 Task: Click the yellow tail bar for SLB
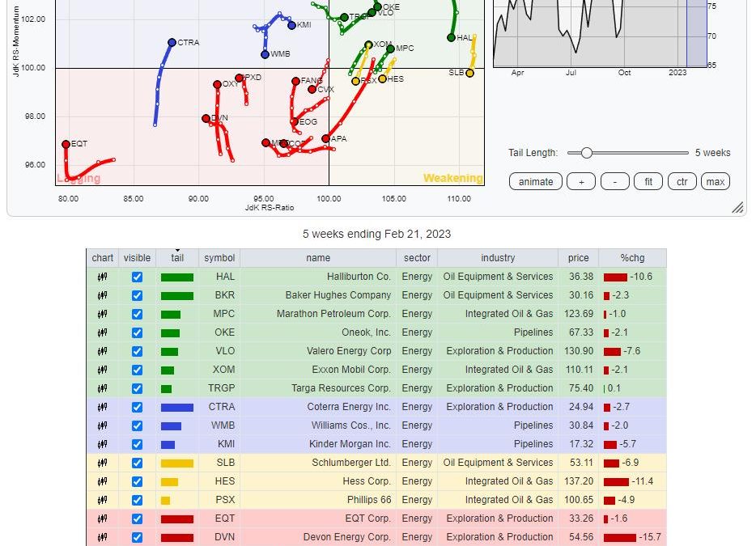(x=177, y=463)
